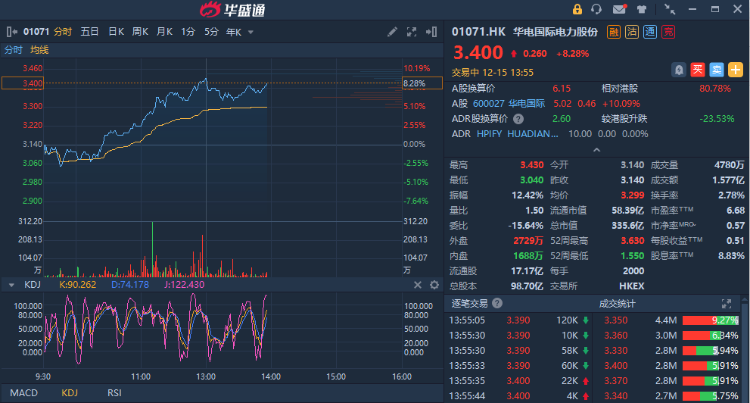750x403 pixels.
Task: Collapse KDJ indicator dropdown arrow
Action: pos(11,285)
